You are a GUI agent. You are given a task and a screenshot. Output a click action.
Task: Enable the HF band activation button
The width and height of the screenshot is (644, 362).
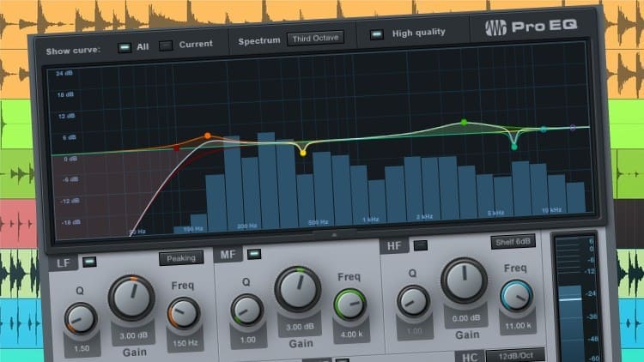pos(420,246)
